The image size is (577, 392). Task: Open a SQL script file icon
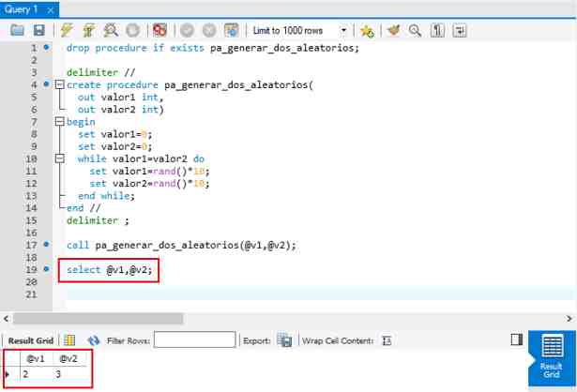pos(17,30)
